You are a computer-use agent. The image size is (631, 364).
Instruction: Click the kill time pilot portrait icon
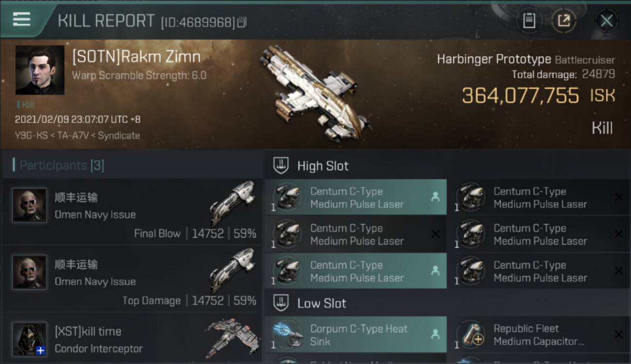coord(30,339)
